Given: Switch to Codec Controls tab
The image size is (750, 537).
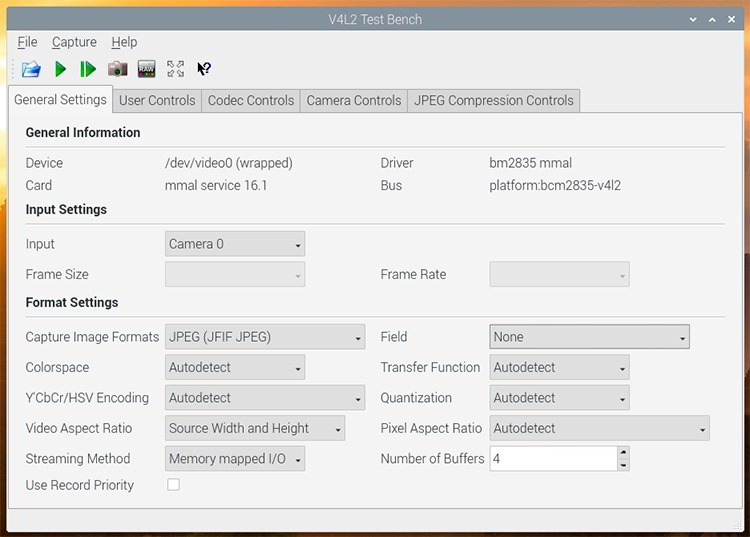Looking at the screenshot, I should coord(251,100).
